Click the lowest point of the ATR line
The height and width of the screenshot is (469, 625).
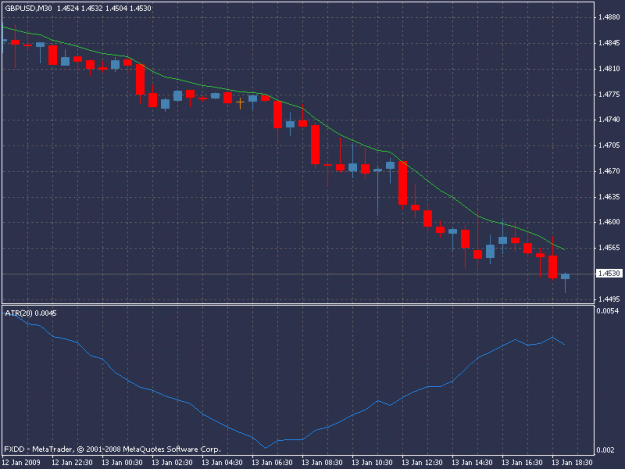(265, 448)
